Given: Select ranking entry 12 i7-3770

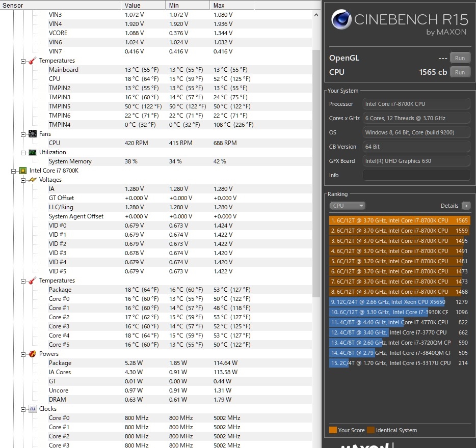Looking at the screenshot, I should click(400, 332).
